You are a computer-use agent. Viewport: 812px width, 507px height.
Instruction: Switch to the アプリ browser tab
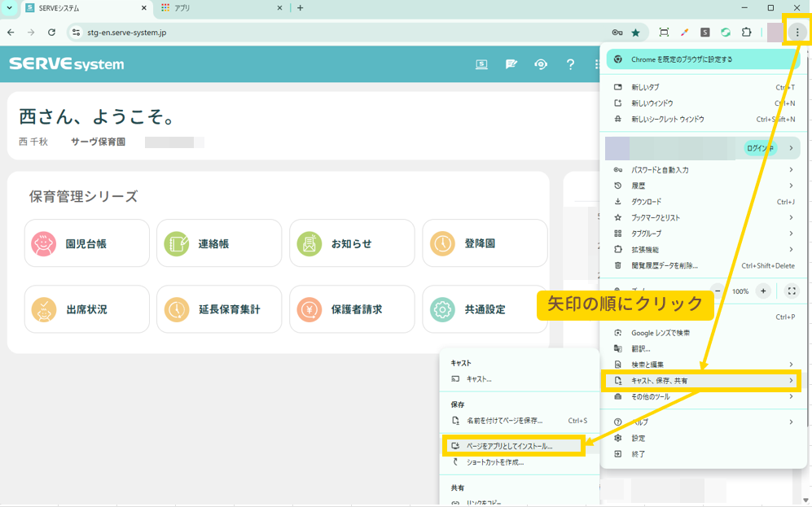click(x=220, y=8)
